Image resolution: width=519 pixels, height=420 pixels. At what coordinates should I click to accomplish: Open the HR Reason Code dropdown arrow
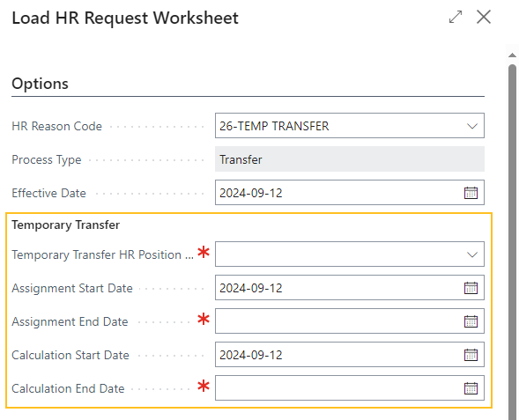472,126
